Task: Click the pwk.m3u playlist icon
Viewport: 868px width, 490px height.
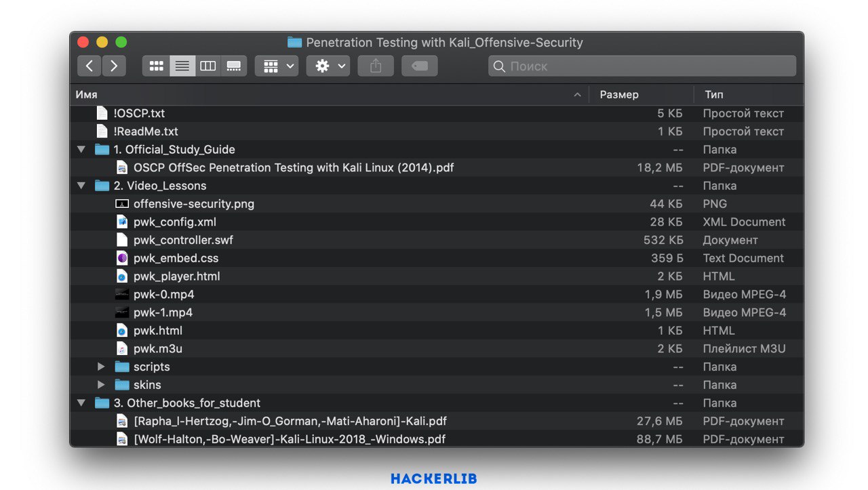Action: (x=122, y=348)
